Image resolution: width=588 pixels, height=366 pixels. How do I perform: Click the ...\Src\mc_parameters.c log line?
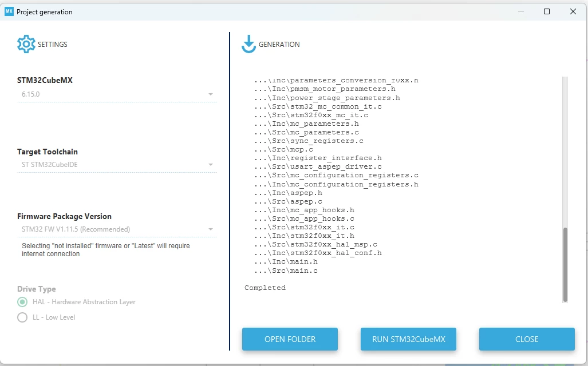pos(306,132)
